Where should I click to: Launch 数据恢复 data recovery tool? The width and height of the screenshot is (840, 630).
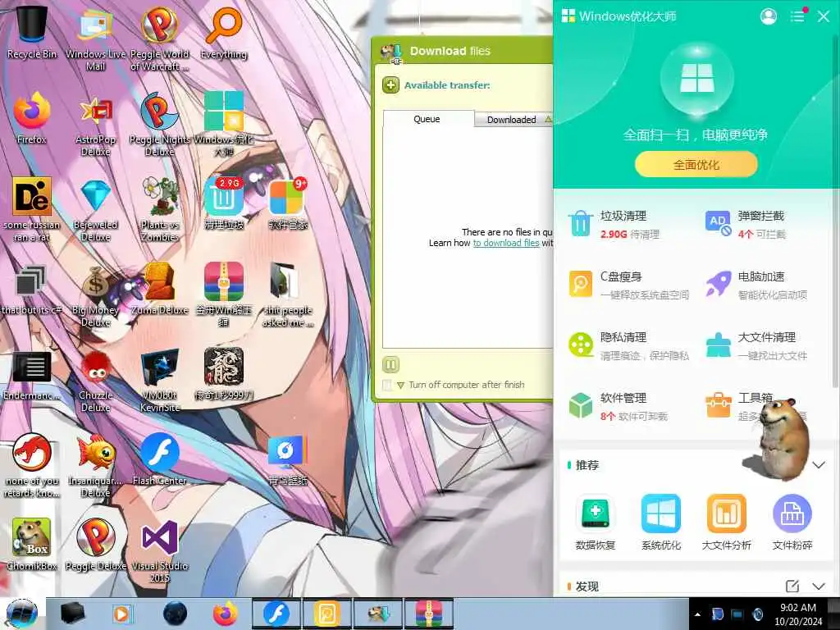point(596,522)
